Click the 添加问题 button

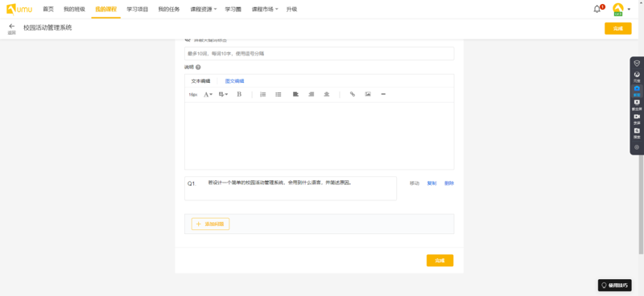point(210,224)
